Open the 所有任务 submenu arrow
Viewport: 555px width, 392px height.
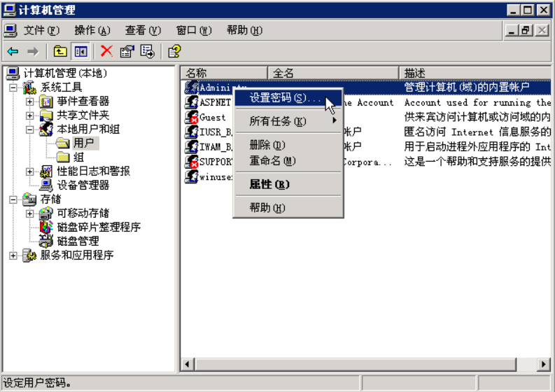click(x=334, y=121)
